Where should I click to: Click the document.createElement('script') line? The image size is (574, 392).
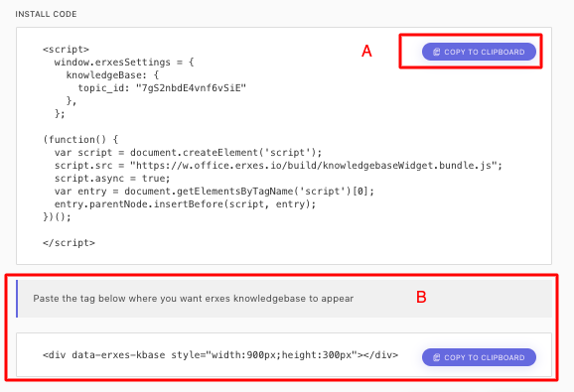pos(188,152)
